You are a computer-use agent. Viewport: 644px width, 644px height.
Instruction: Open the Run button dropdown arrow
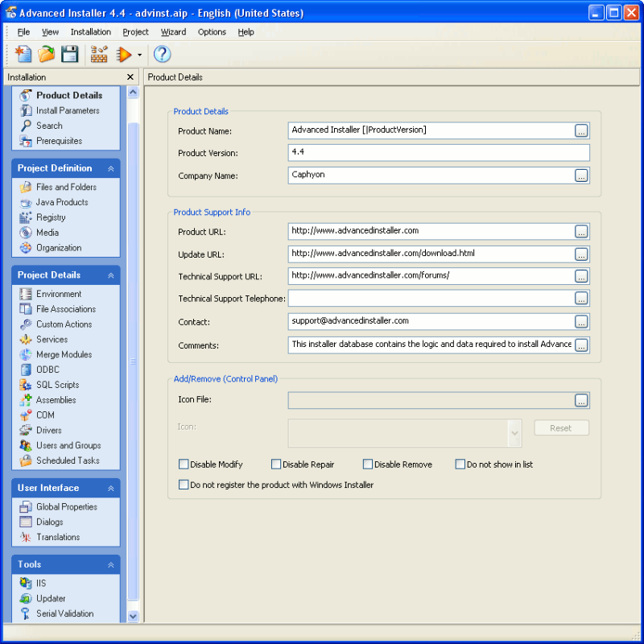[x=139, y=55]
